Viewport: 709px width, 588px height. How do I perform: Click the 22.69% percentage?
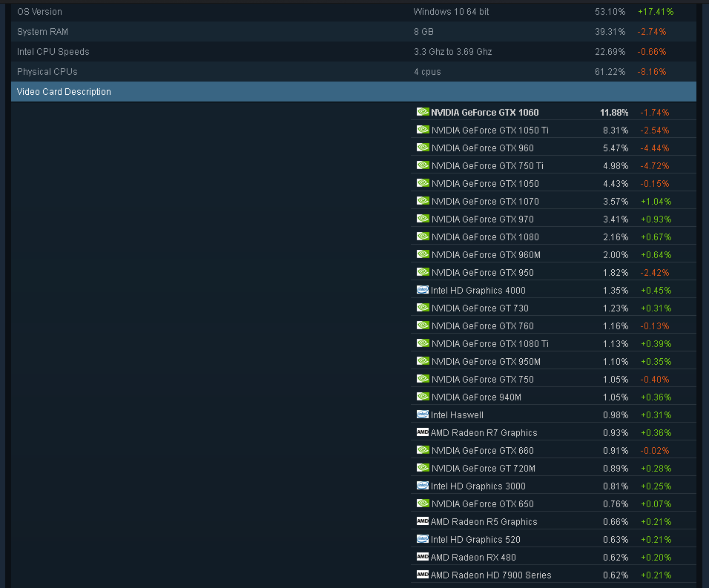tap(610, 51)
